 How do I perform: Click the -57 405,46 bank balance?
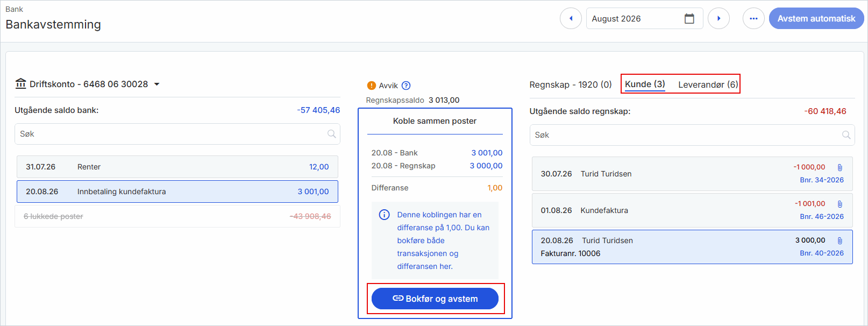pos(318,110)
